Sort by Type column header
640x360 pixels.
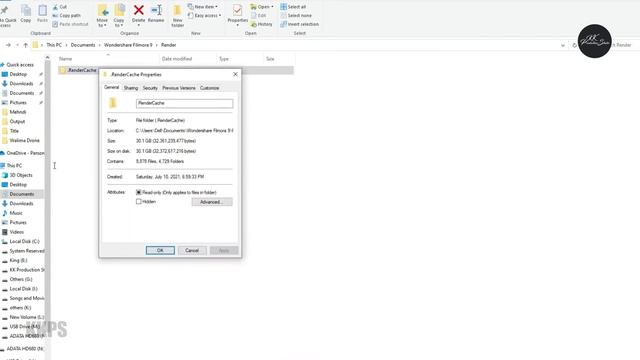(224, 59)
